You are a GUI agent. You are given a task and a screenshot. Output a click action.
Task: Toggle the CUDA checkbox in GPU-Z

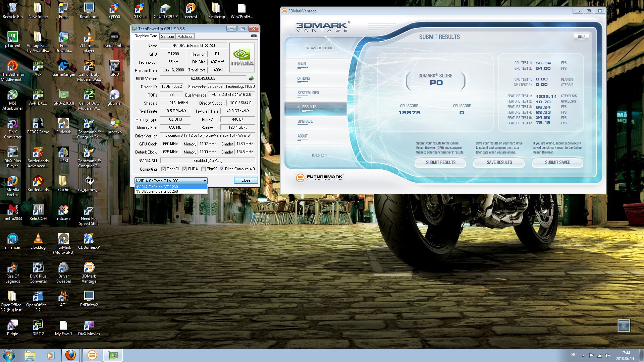point(184,169)
